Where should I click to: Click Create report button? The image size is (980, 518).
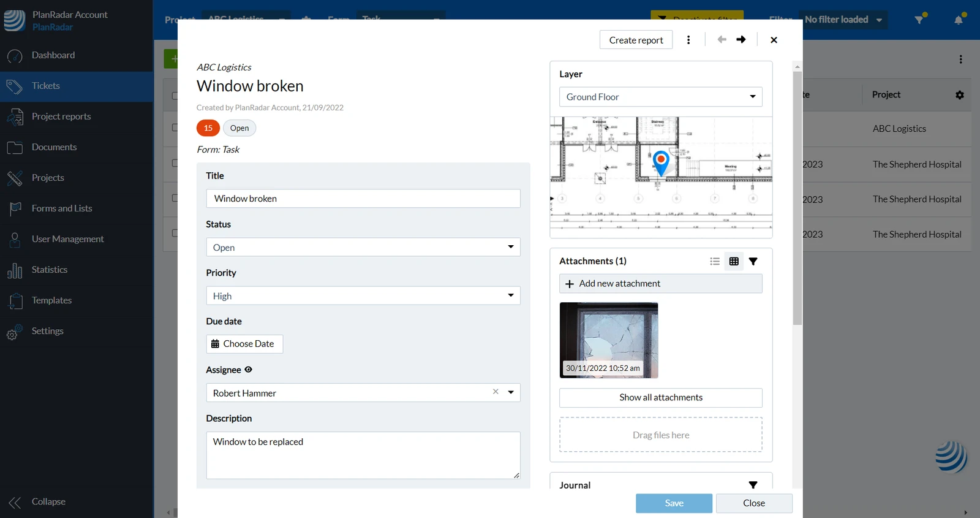636,40
